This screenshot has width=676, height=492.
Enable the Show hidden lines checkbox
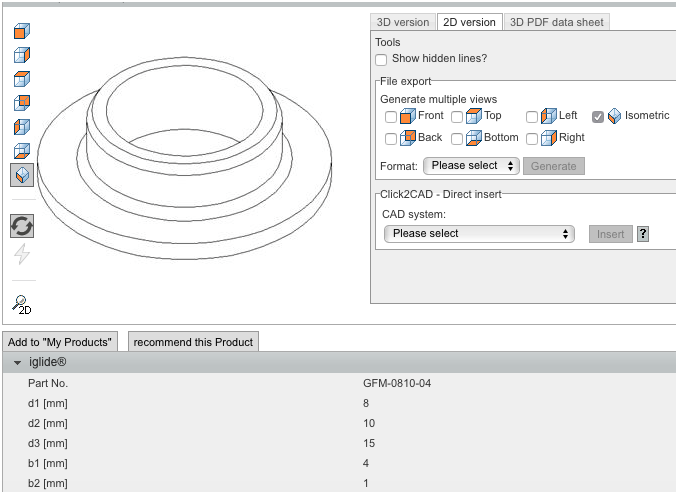point(381,59)
